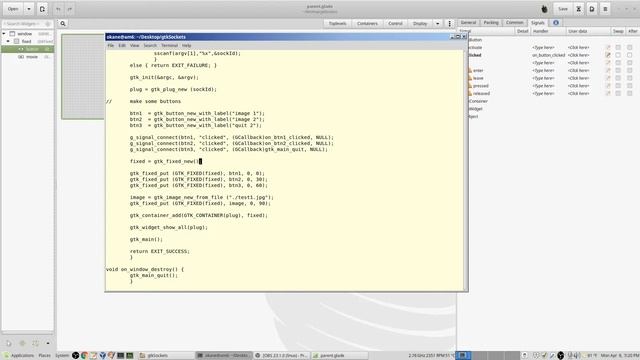Click the second icon at bottom of widget panel
This screenshot has height=360, width=640.
(22, 343)
